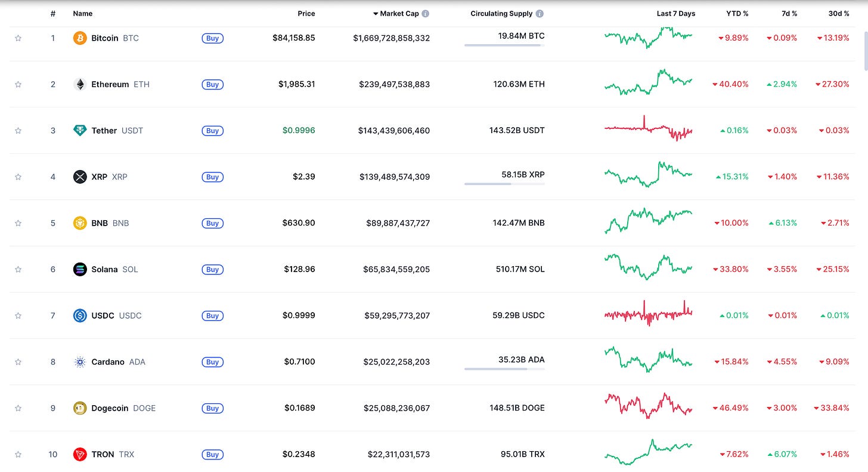Star Ethereum to add to watchlist
868x472 pixels.
pyautogui.click(x=18, y=84)
